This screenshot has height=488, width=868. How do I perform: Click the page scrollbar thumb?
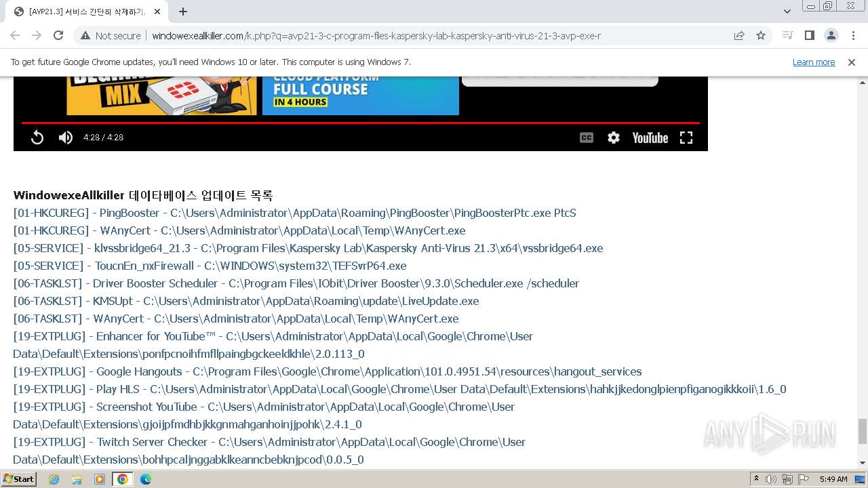(863, 431)
